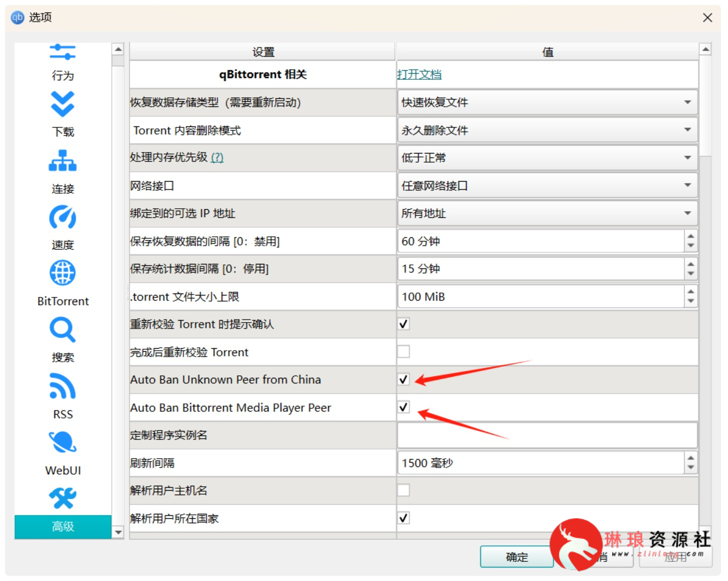Click the qBittorrent logo in title bar

(x=18, y=18)
